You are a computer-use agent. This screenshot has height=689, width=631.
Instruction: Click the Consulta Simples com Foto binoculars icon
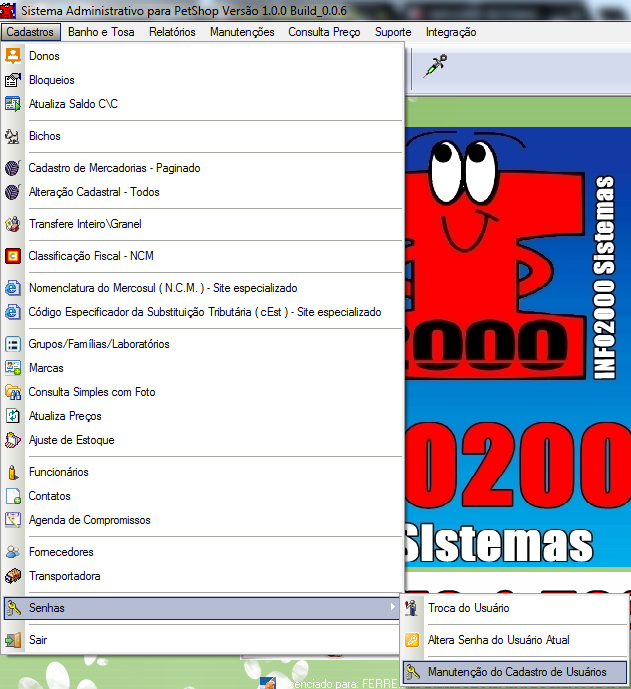click(13, 392)
